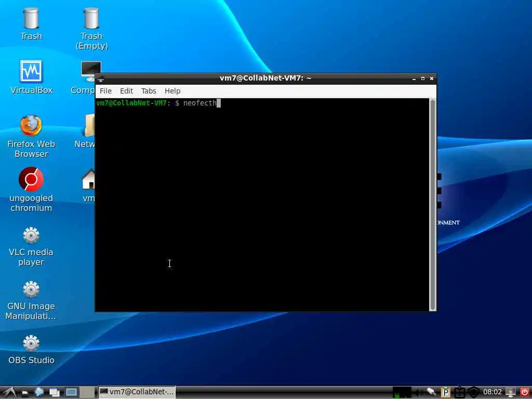
Task: Switch to the first desktop in pager
Action: (x=71, y=392)
